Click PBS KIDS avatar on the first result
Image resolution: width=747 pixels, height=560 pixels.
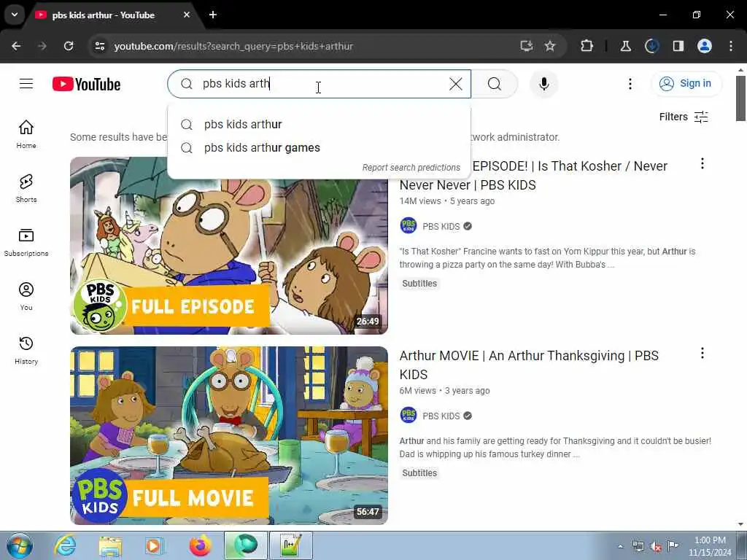click(x=409, y=226)
